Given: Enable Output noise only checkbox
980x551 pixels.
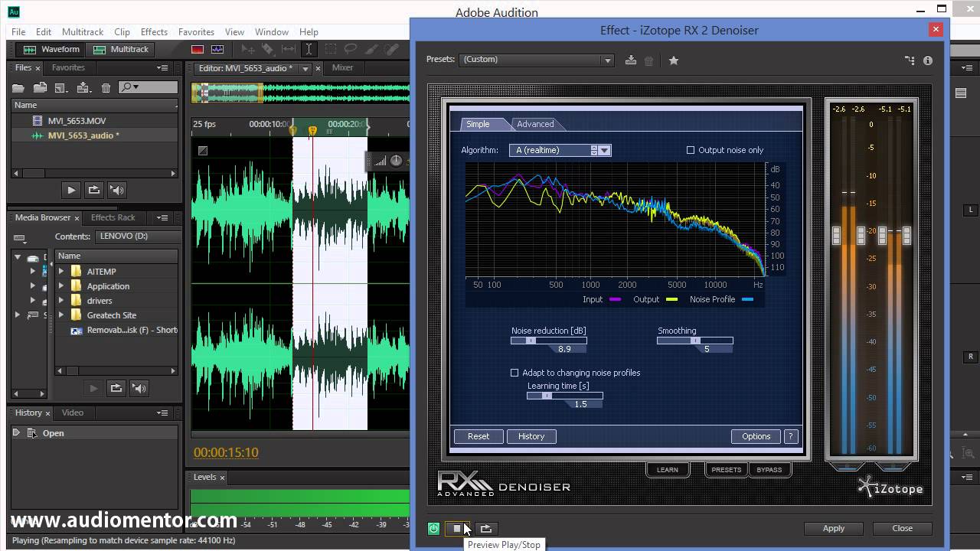Looking at the screenshot, I should click(x=691, y=150).
